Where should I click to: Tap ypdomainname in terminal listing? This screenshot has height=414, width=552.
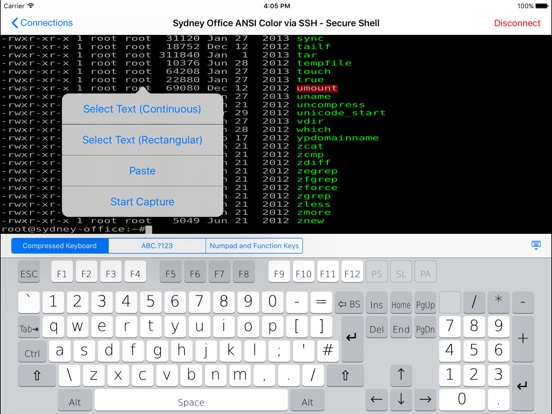tap(338, 138)
